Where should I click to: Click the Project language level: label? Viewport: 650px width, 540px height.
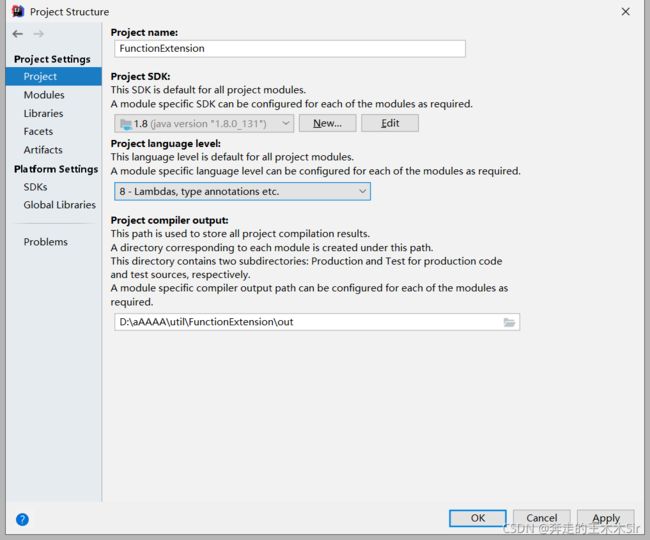coord(166,143)
